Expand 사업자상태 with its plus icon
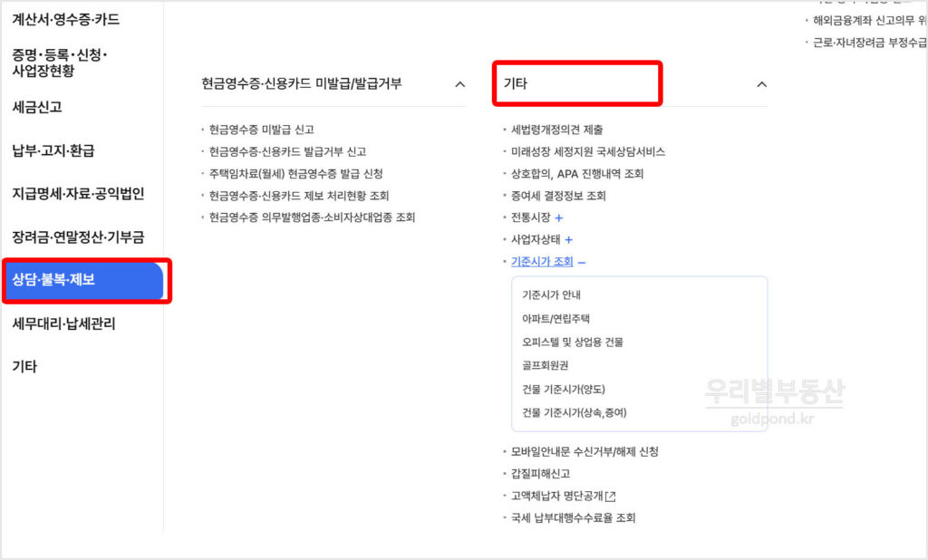The image size is (928, 560). coord(568,240)
